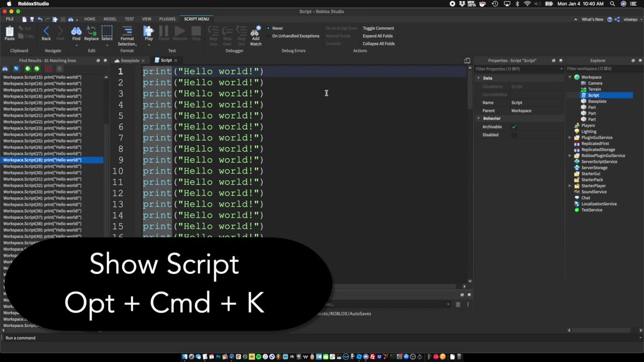Click the New file icon next to FILE
The width and height of the screenshot is (644, 362).
click(x=24, y=19)
